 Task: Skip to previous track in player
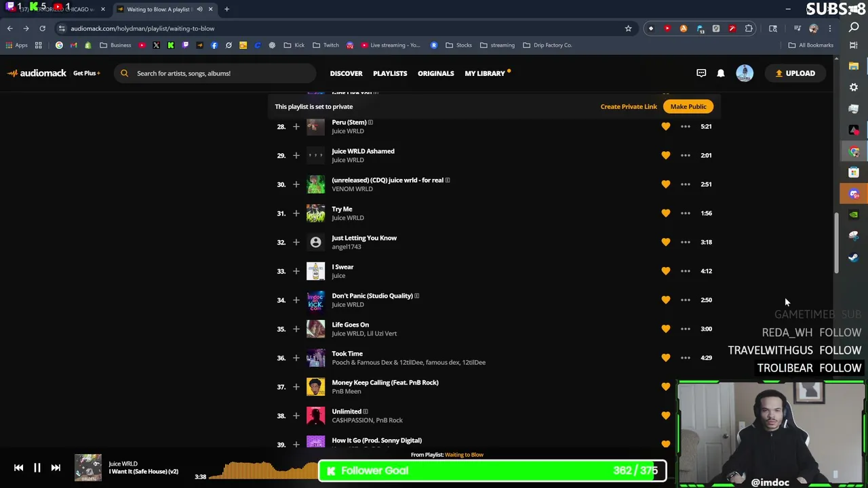click(18, 468)
